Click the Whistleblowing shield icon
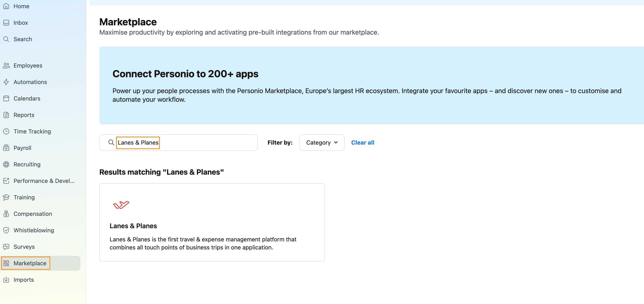This screenshot has width=644, height=304. [6, 230]
